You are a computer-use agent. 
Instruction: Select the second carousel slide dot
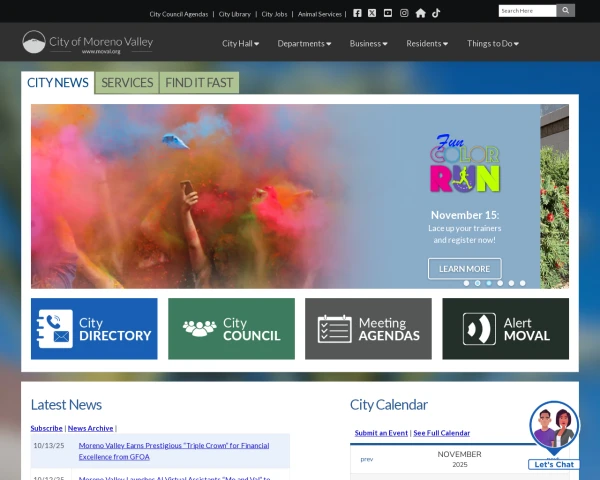click(x=478, y=283)
